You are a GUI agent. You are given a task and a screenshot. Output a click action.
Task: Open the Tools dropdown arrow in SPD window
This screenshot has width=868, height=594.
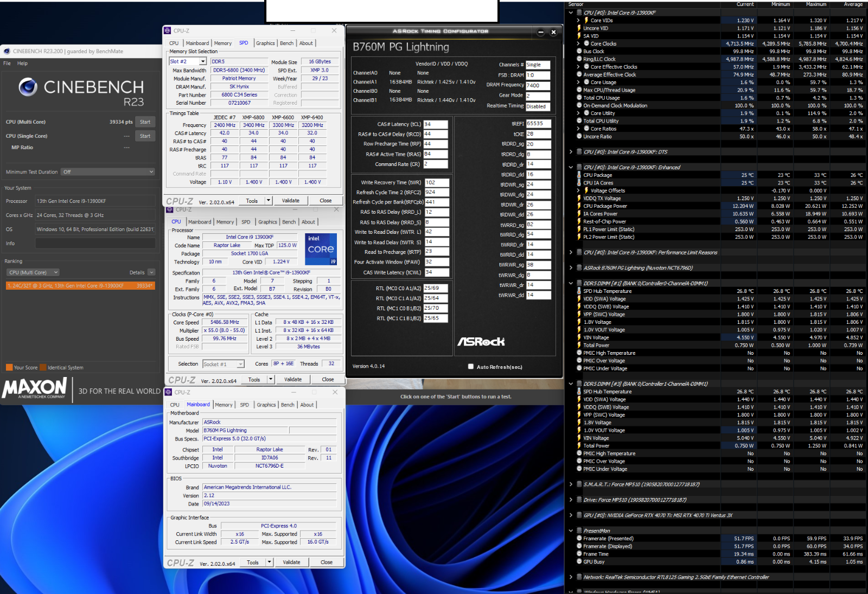point(269,201)
